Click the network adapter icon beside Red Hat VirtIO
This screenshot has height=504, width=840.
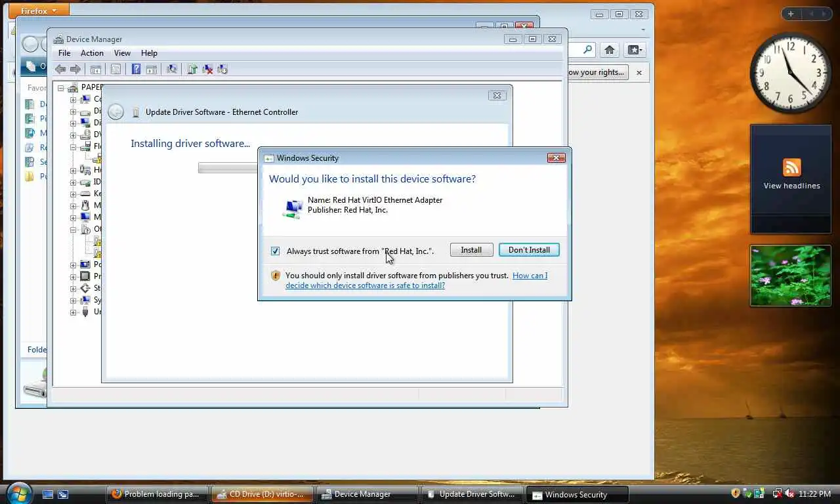click(293, 208)
